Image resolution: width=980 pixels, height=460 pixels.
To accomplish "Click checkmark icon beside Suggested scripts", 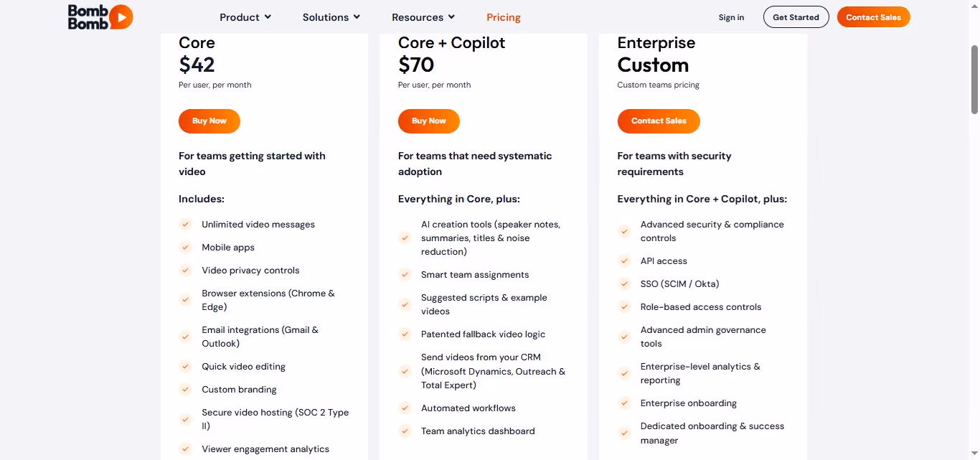I will 405,304.
